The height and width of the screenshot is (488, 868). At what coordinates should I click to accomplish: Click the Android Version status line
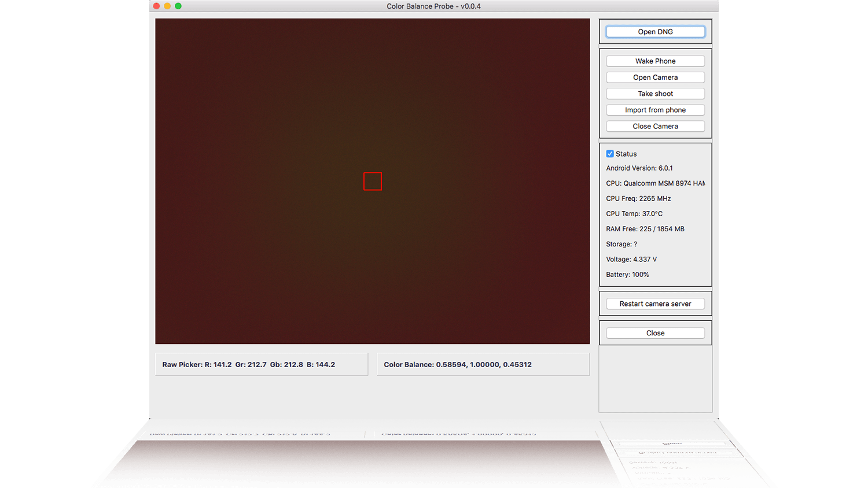tap(639, 168)
